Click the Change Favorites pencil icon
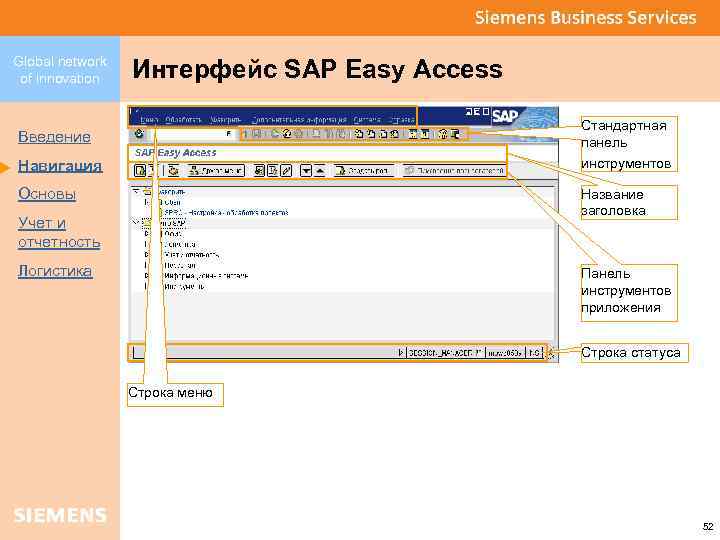The height and width of the screenshot is (540, 720). (x=286, y=171)
